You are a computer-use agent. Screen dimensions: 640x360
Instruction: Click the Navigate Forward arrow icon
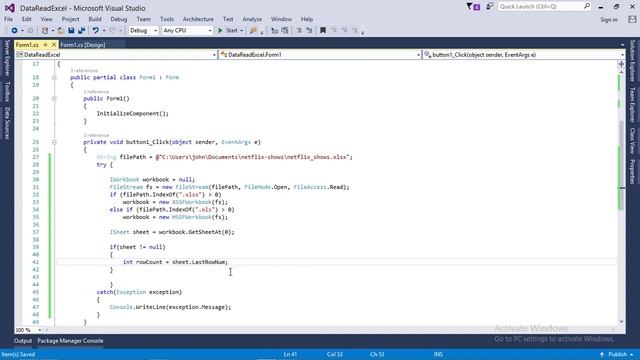pos(30,31)
